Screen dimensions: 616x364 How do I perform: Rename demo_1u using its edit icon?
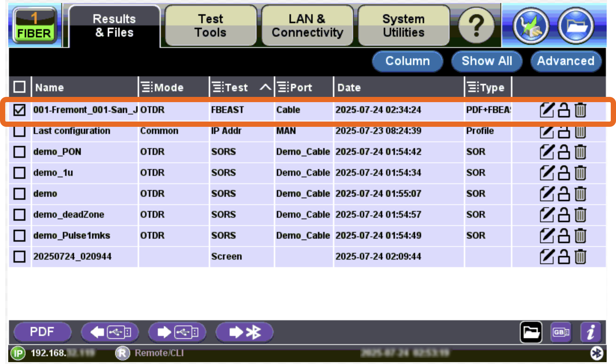click(546, 173)
